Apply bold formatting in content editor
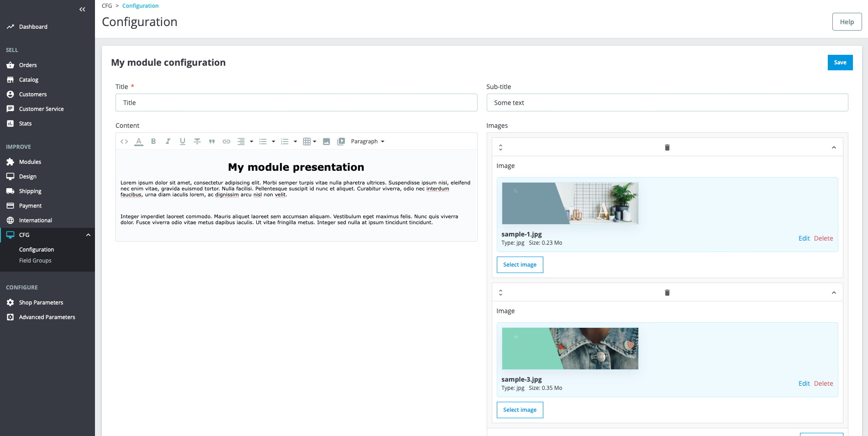 pyautogui.click(x=153, y=142)
